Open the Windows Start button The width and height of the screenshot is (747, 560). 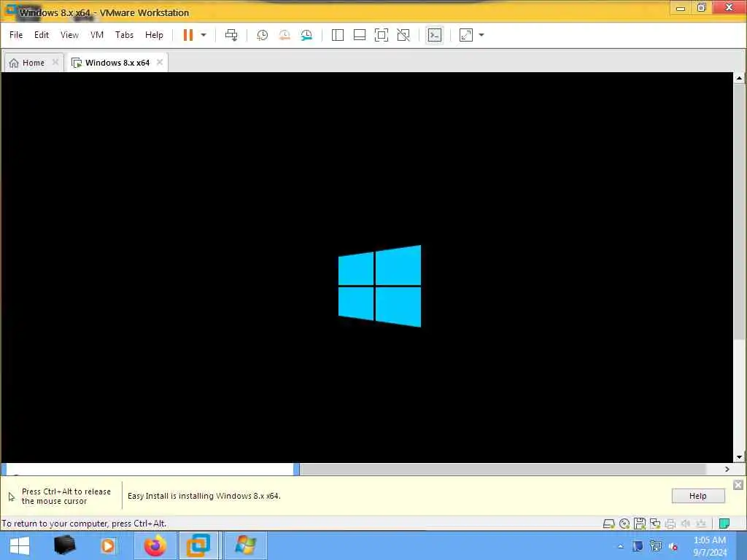pos(20,545)
